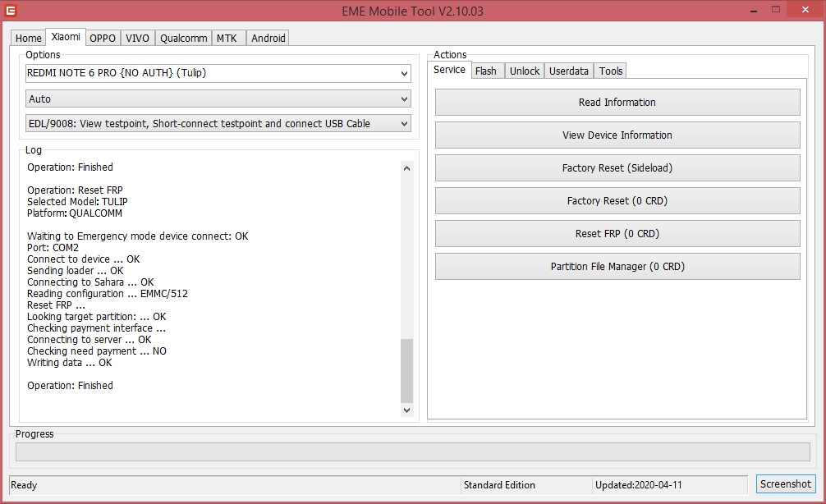Click 'Connecting to server ... OK' line
The image size is (826, 504).
tap(89, 340)
